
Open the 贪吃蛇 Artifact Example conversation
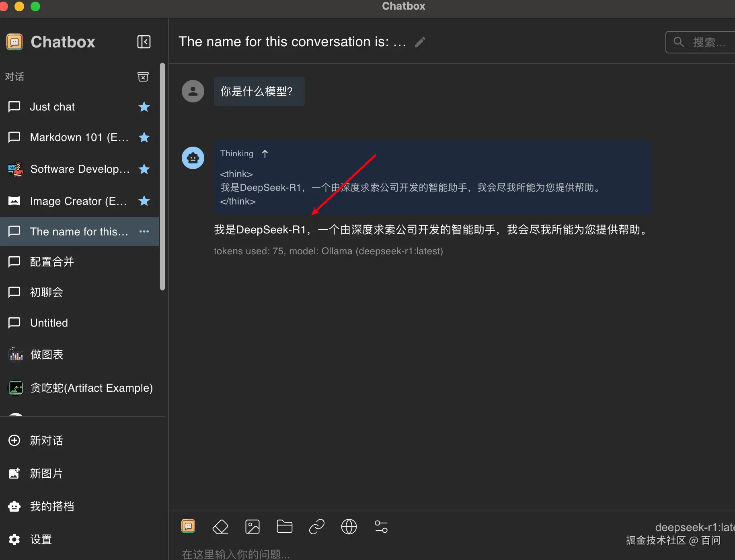coord(79,388)
